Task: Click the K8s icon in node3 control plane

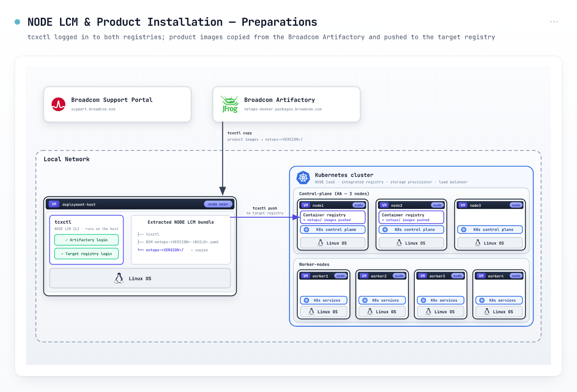Action: [464, 230]
